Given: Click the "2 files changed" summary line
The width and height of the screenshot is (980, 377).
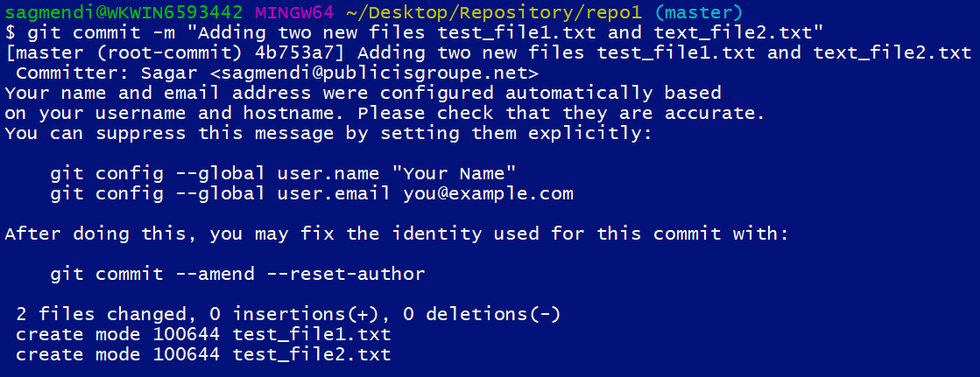Looking at the screenshot, I should tap(289, 314).
